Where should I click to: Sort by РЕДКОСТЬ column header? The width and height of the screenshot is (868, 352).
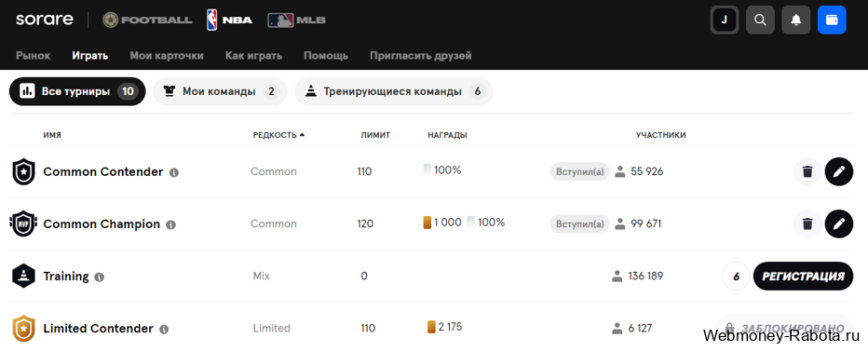[278, 135]
